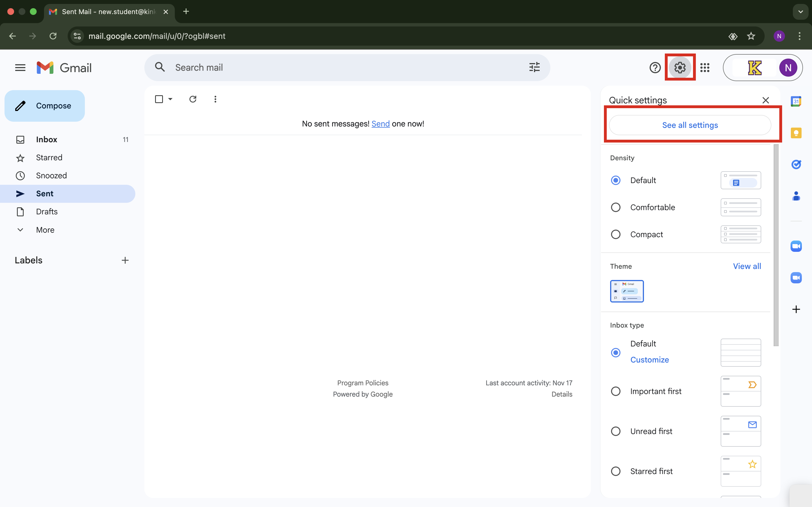This screenshot has height=507, width=812.
Task: Open the Settings gear icon
Action: 680,68
